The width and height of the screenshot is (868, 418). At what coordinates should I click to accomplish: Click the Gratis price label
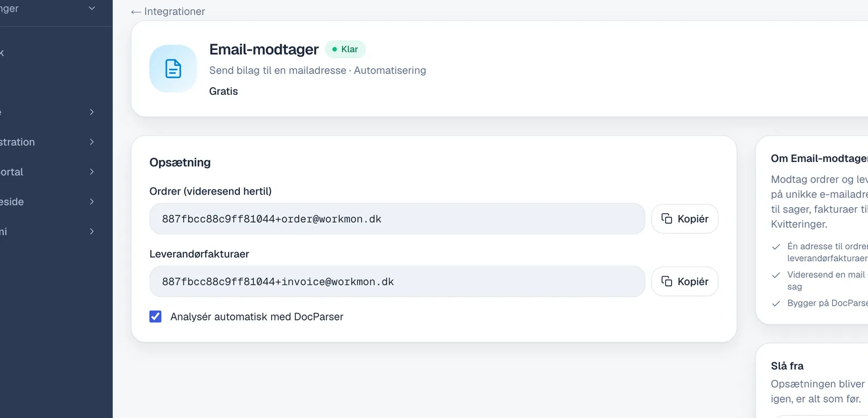tap(224, 91)
